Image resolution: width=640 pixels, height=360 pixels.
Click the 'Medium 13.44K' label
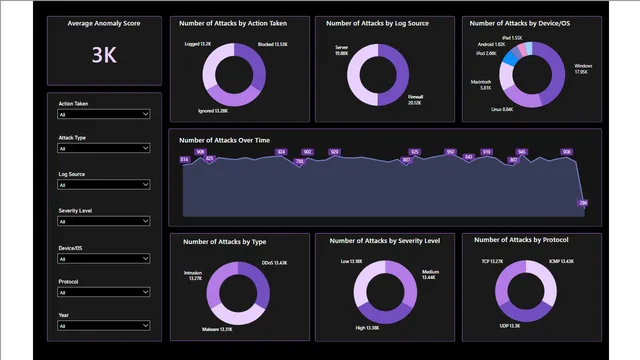click(x=430, y=275)
